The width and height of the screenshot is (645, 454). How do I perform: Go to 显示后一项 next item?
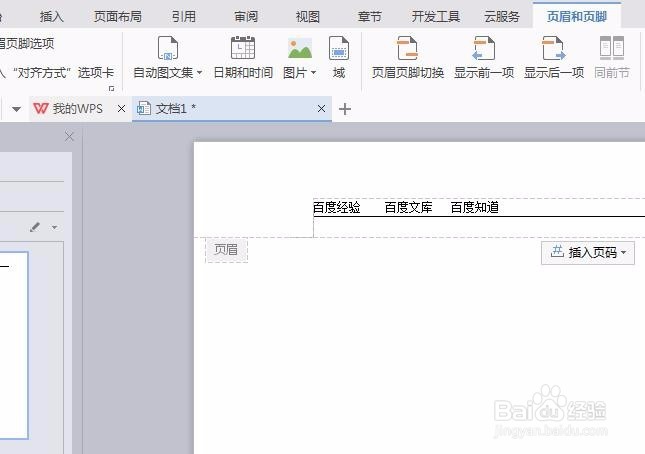(554, 58)
